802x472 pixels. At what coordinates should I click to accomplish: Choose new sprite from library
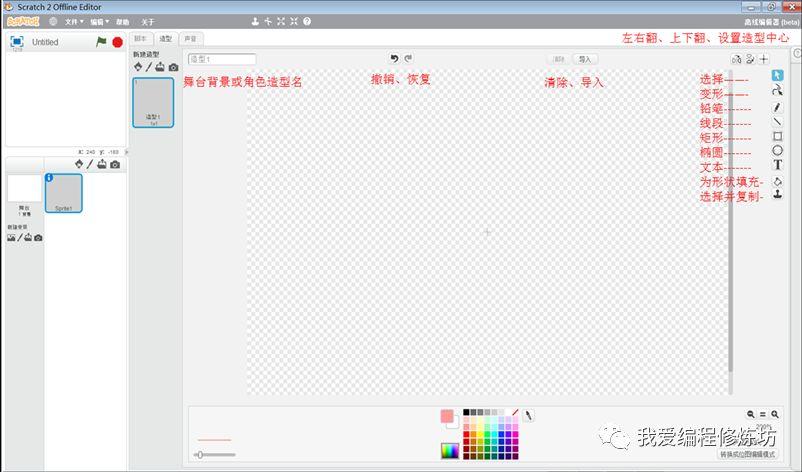[x=79, y=164]
